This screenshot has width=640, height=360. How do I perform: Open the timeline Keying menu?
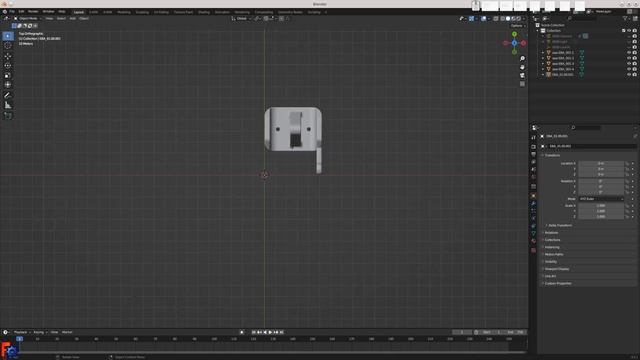[39, 332]
